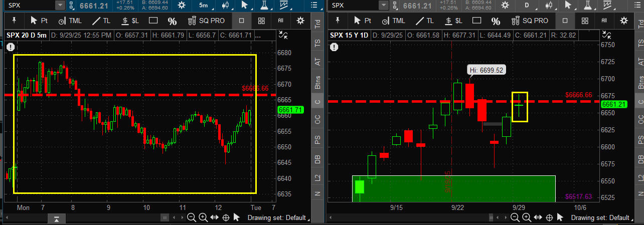Toggle the All charts option in right toolbar
This screenshot has height=225, width=644.
click(x=604, y=21)
